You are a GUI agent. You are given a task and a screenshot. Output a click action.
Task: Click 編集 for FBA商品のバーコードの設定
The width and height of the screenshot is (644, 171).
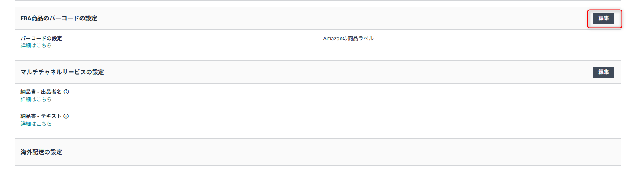tap(603, 18)
